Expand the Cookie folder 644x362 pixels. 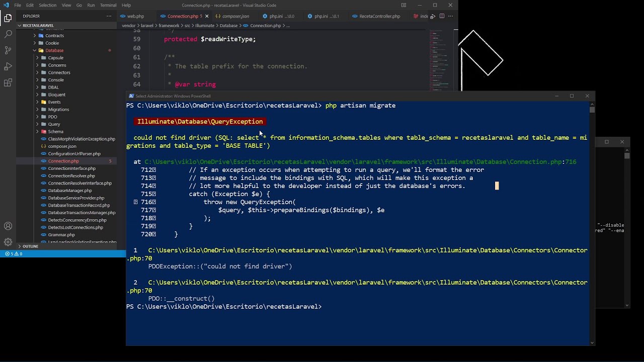point(52,43)
